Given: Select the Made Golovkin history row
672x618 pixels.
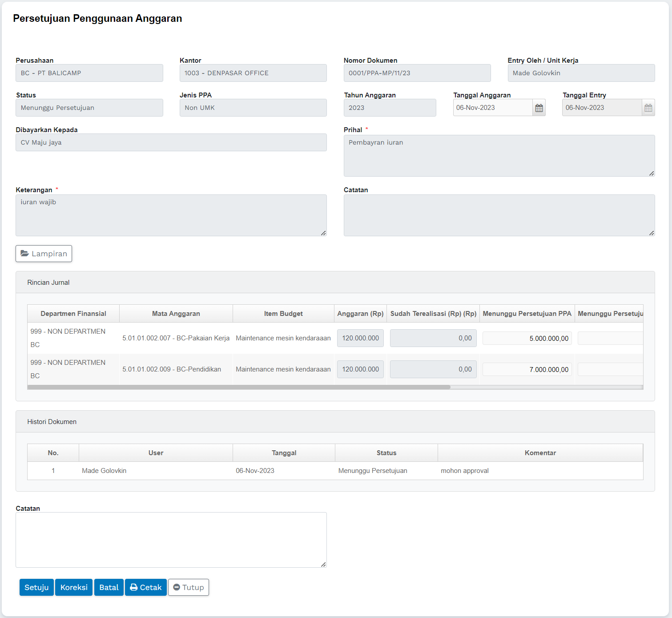Looking at the screenshot, I should (x=334, y=471).
